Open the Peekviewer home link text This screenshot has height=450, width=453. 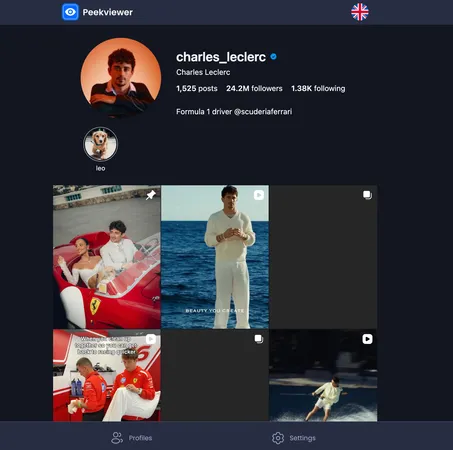pos(107,12)
